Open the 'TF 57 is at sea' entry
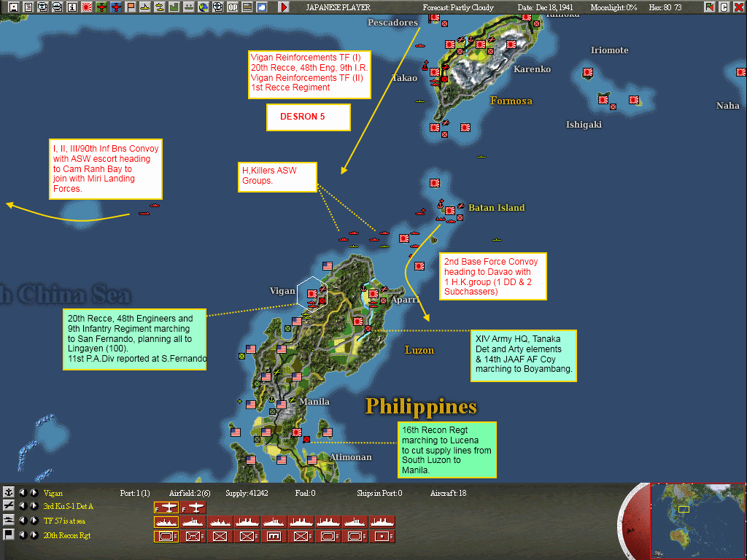 click(64, 521)
